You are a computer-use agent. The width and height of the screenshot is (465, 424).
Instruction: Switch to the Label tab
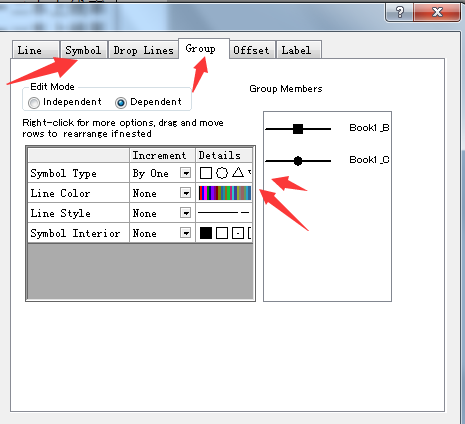point(299,50)
